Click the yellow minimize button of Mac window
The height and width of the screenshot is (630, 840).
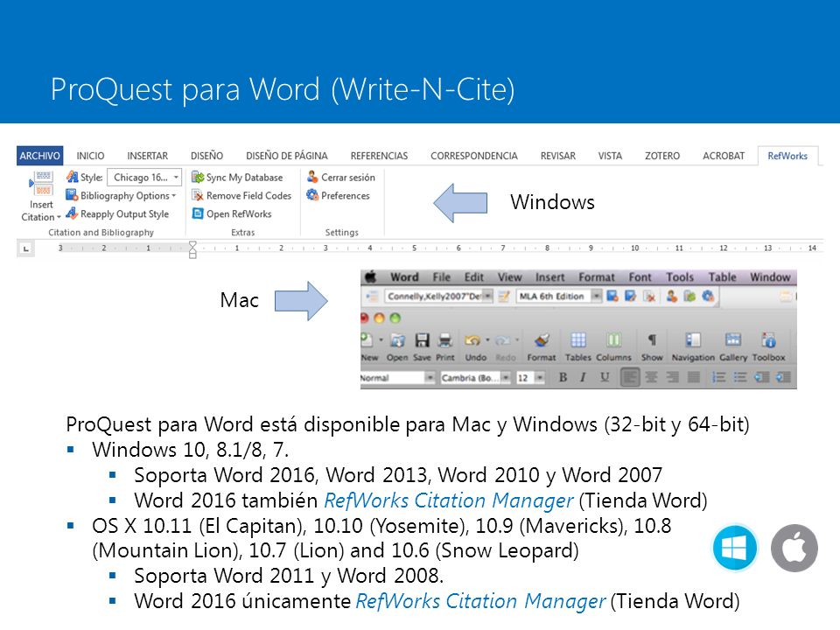379,318
